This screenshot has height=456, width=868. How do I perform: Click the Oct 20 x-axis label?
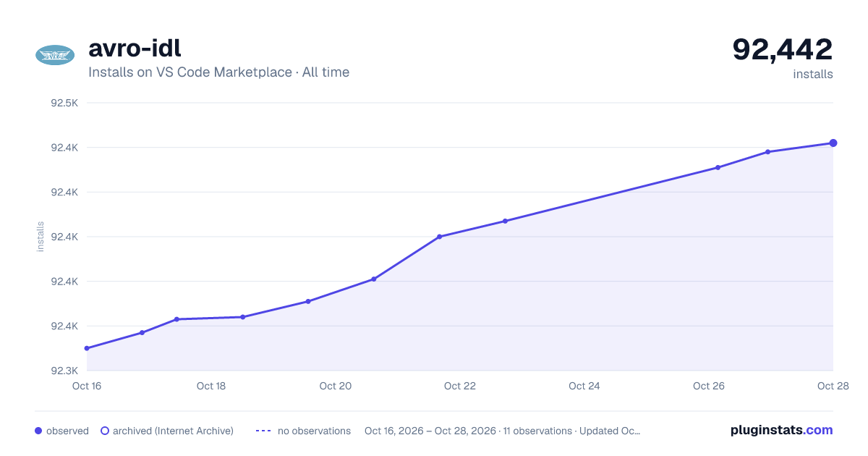(x=336, y=386)
